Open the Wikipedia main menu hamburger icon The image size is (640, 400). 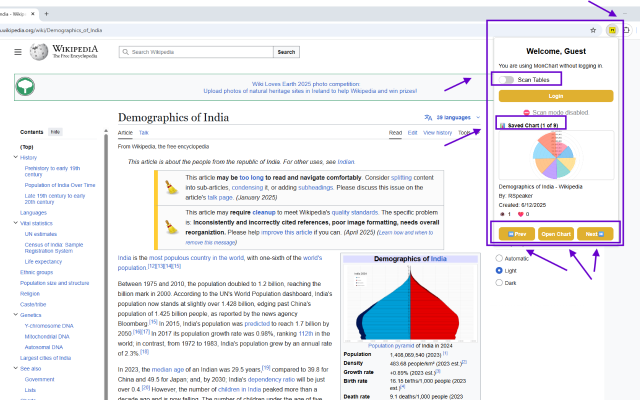click(x=18, y=52)
